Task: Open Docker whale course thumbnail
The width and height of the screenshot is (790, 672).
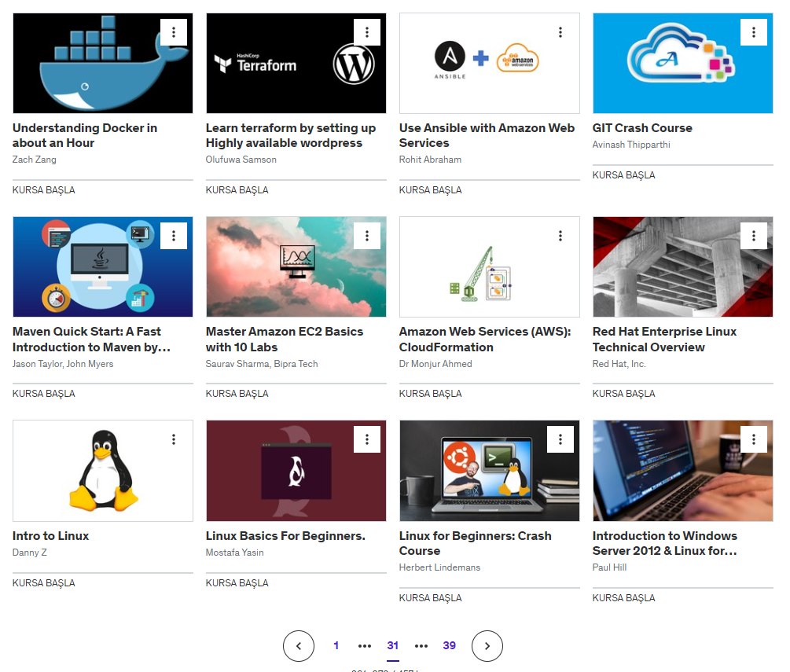Action: point(103,64)
